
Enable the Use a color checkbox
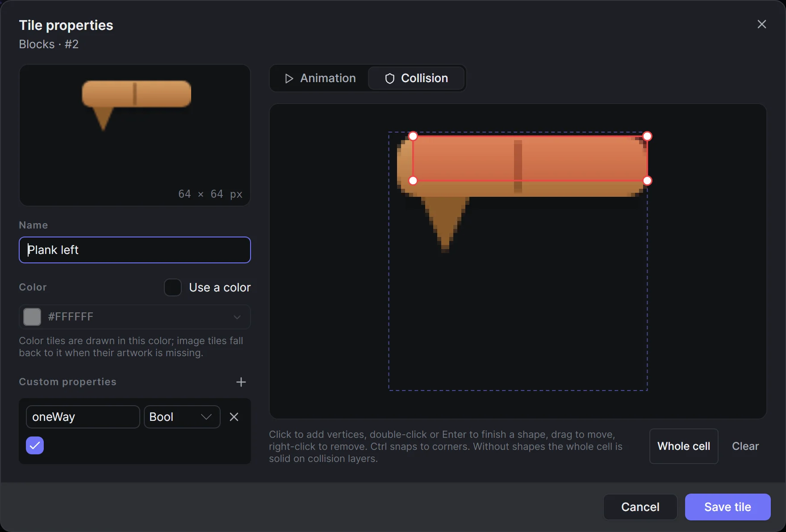[x=173, y=287]
